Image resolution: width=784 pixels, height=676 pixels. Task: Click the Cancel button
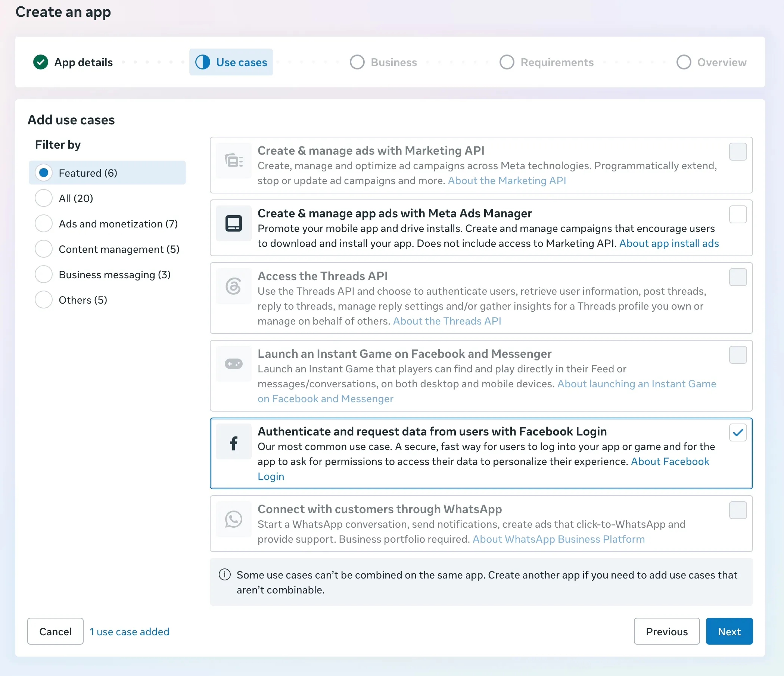[55, 631]
